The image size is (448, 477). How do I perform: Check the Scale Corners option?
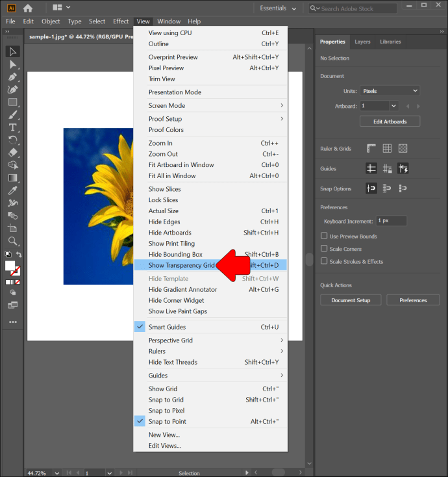(x=325, y=249)
